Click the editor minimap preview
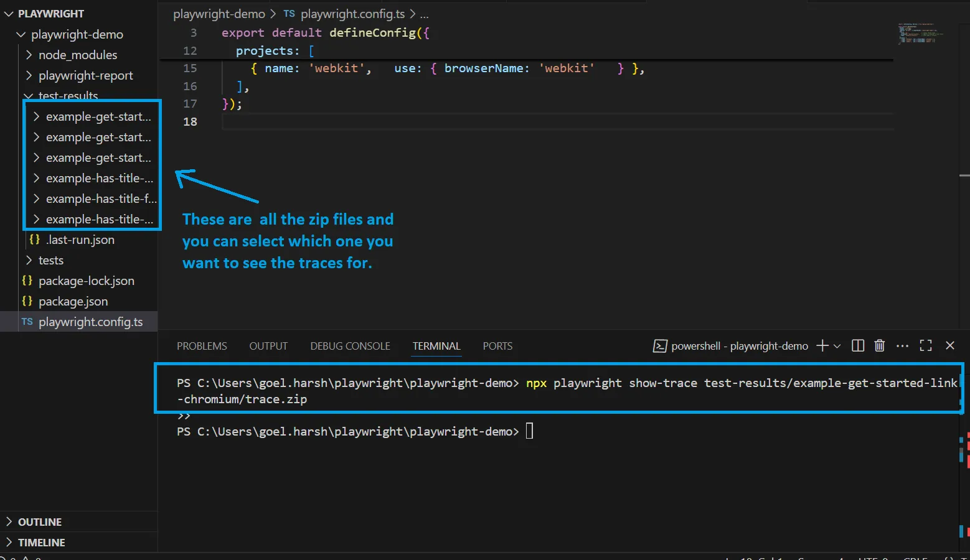Viewport: 970px width, 560px height. pyautogui.click(x=920, y=34)
